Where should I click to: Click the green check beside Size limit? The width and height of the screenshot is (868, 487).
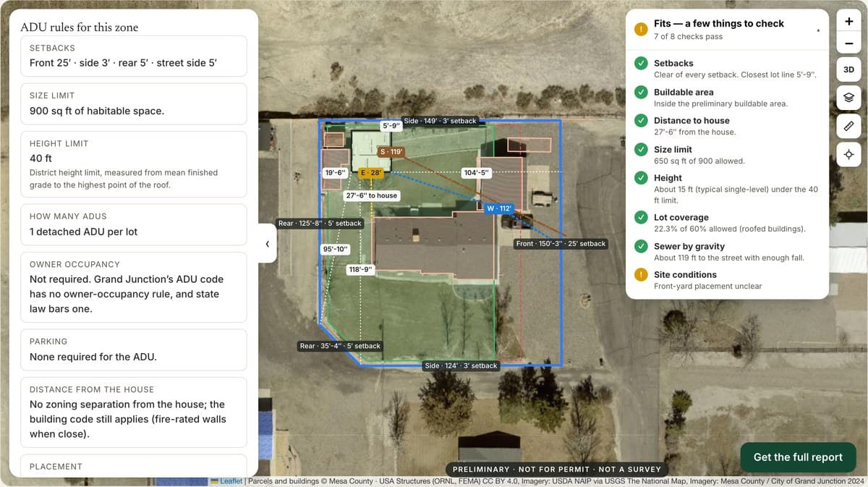coord(641,149)
